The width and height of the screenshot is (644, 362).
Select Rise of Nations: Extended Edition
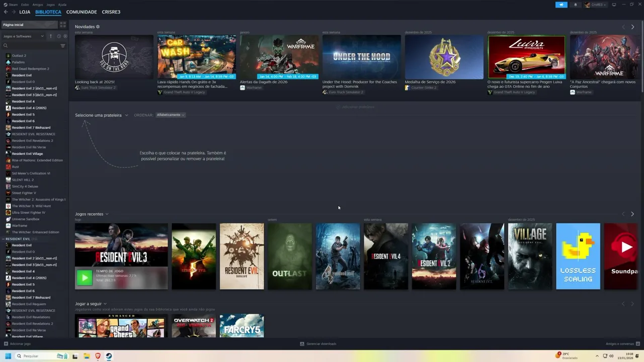(x=37, y=160)
